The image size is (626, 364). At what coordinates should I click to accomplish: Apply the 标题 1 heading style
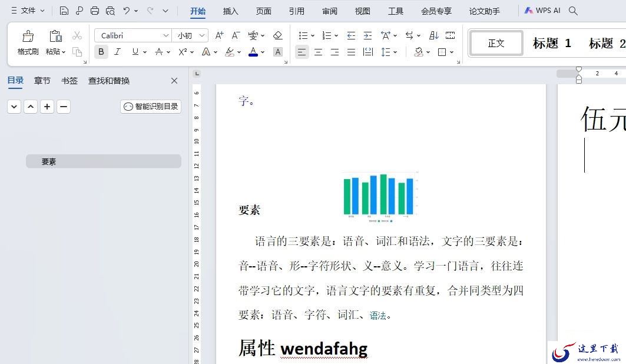tap(552, 43)
